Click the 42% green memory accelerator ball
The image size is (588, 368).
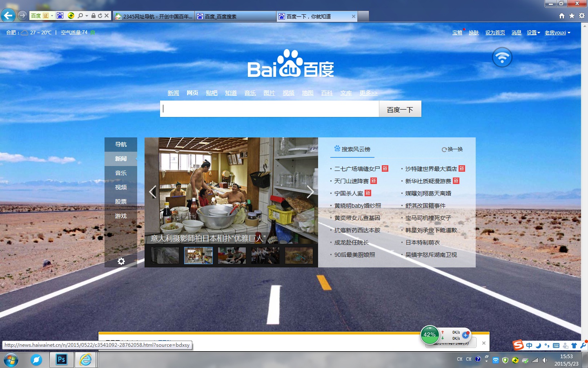tap(430, 334)
